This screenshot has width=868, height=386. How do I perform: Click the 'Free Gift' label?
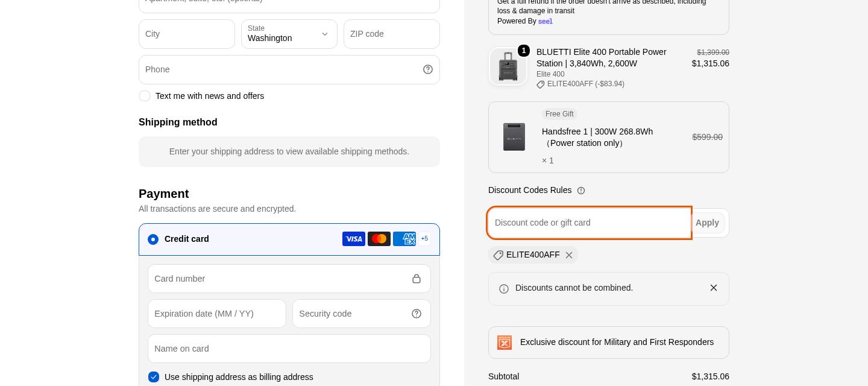click(559, 114)
